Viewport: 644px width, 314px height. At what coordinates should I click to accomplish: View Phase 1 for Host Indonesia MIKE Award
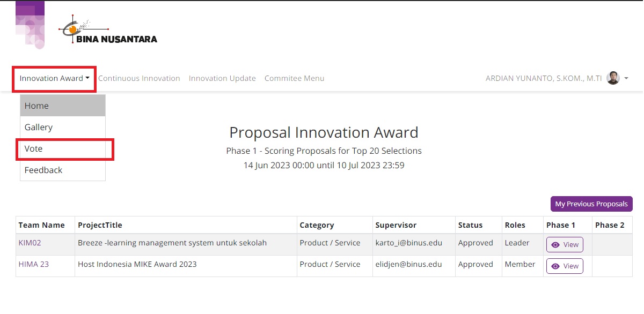(565, 266)
